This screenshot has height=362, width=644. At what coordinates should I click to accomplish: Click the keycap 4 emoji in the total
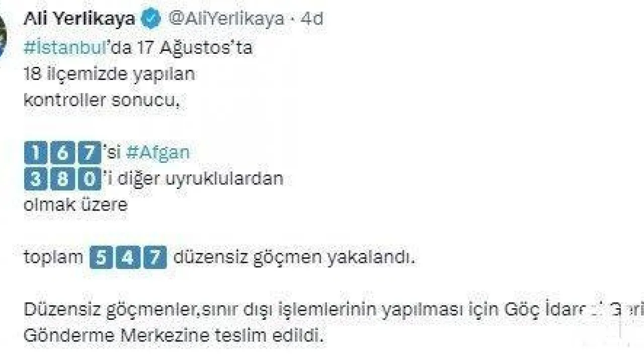(128, 258)
